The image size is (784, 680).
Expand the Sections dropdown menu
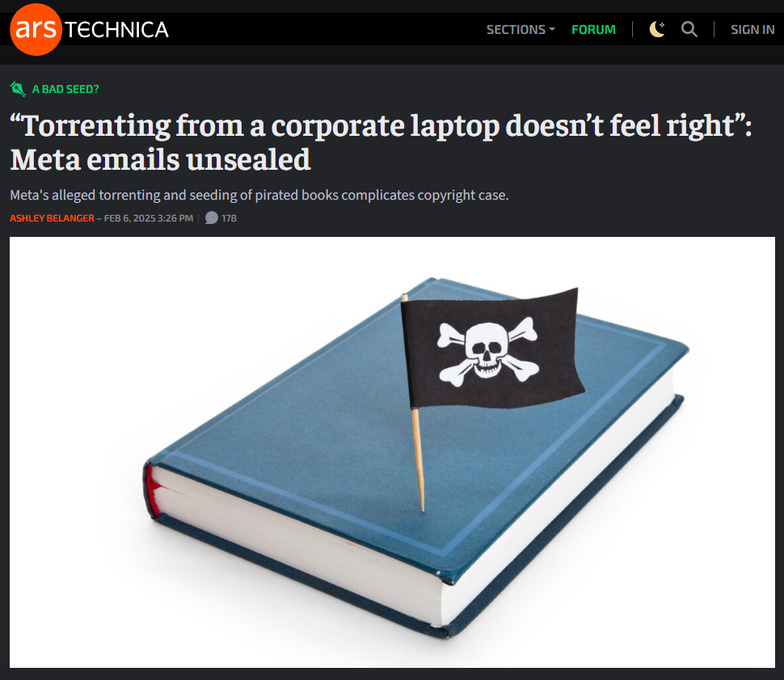pyautogui.click(x=521, y=30)
